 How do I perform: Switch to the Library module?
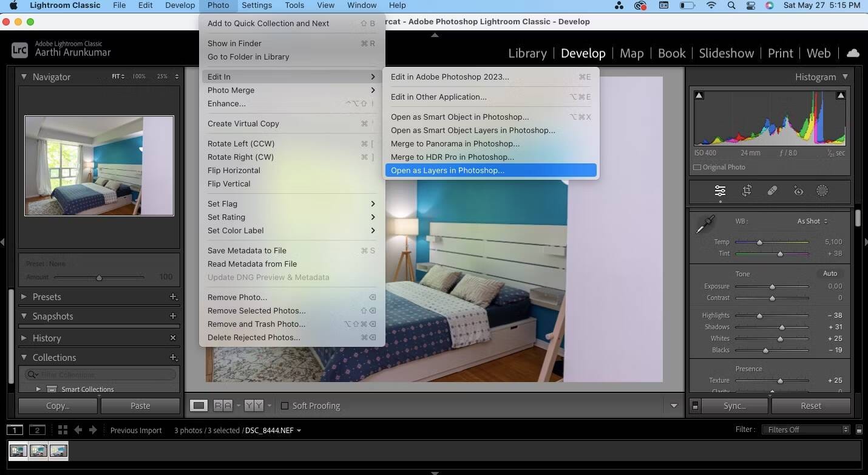pyautogui.click(x=527, y=53)
